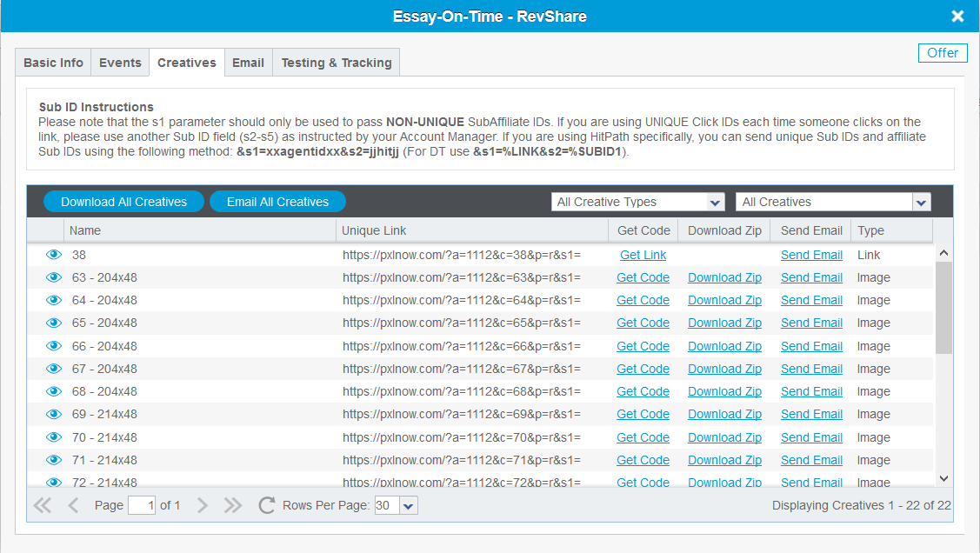Preview creative 71 - 214x48 eye icon

click(x=54, y=460)
